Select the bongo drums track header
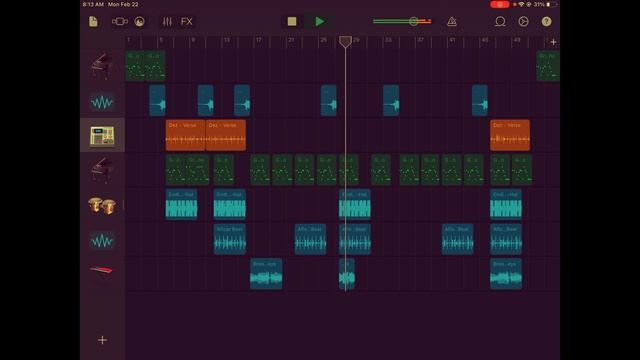The height and width of the screenshot is (360, 640). pos(102,205)
